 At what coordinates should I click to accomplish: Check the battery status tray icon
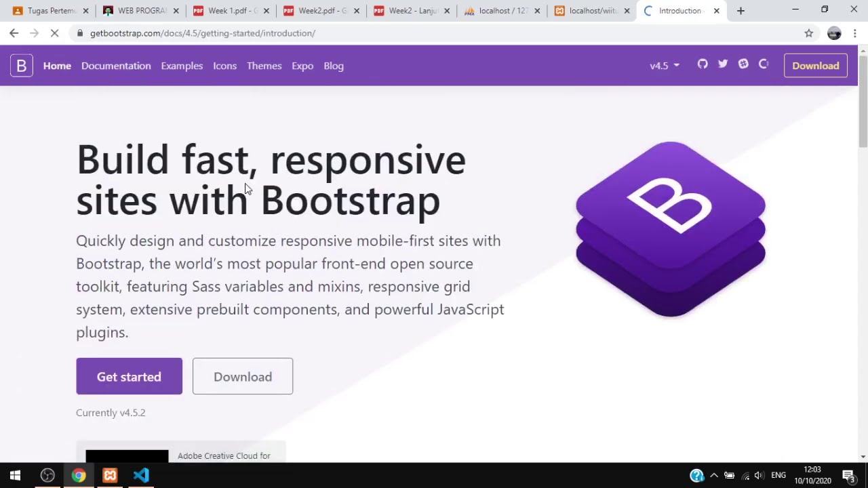pos(730,476)
